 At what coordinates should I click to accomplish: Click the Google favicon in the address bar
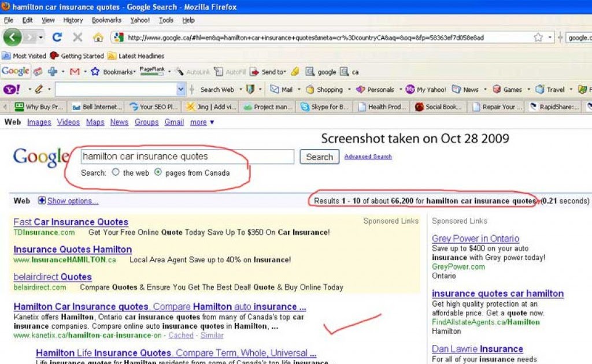tap(119, 38)
